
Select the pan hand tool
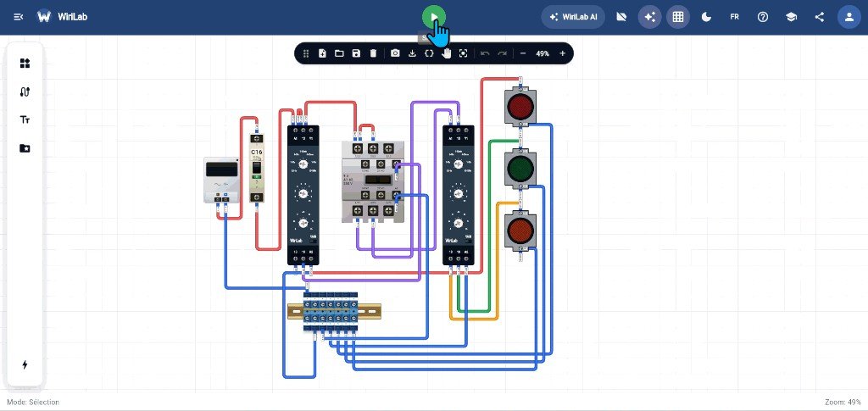pos(446,53)
